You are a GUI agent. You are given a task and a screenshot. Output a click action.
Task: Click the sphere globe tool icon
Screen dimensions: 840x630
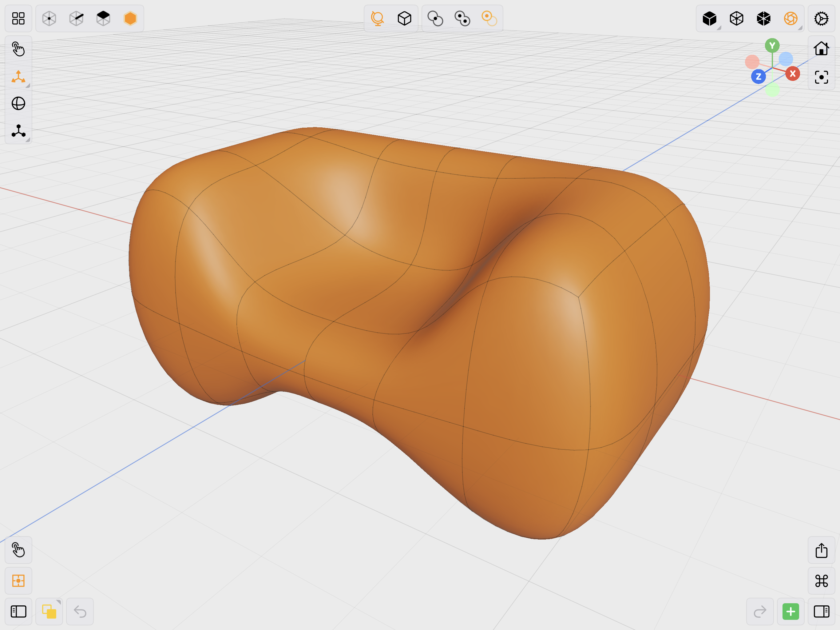(x=18, y=103)
